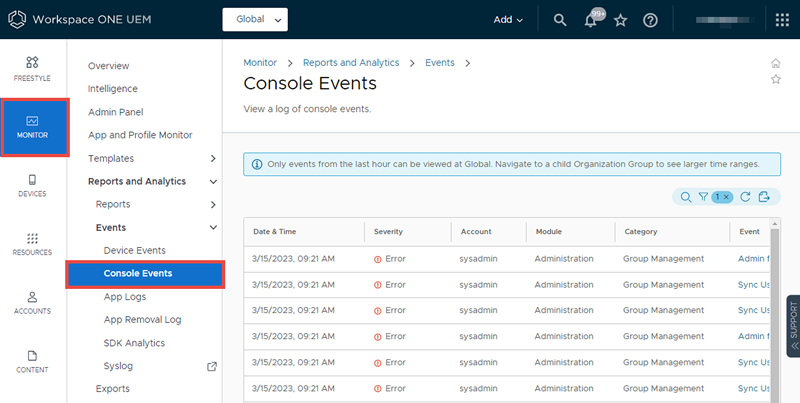Viewport: 800px width, 403px height.
Task: Open the apps grid icon
Action: 782,20
